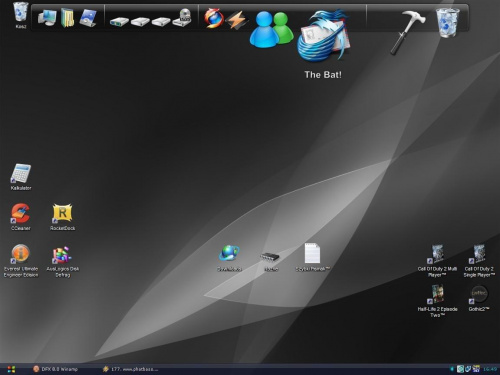Open the Recycle Bin in the dock

coord(447,22)
